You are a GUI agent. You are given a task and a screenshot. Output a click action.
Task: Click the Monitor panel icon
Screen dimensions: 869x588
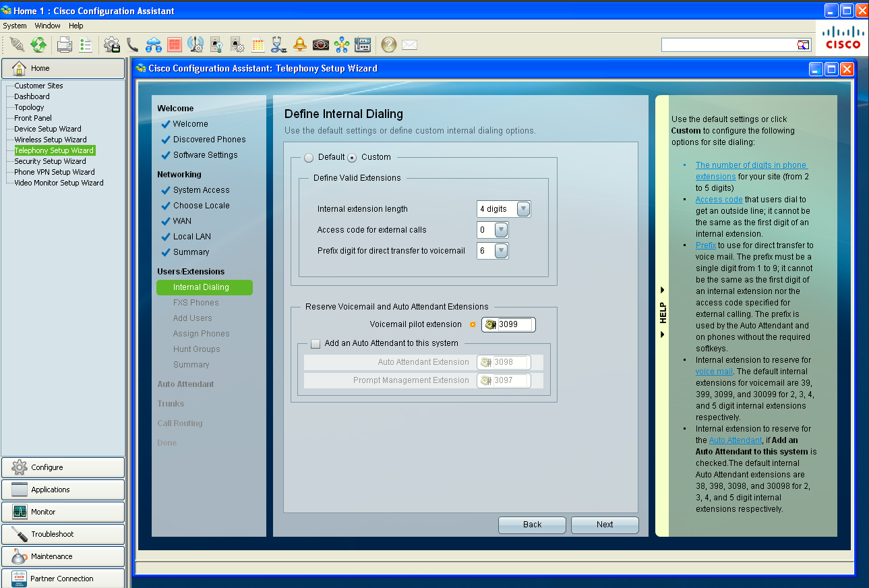point(20,512)
